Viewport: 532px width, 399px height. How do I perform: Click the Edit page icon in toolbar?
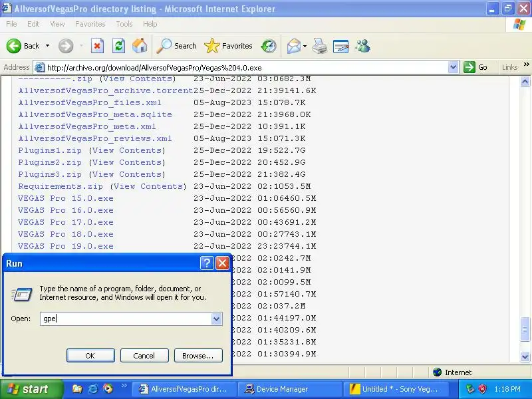[x=341, y=46]
